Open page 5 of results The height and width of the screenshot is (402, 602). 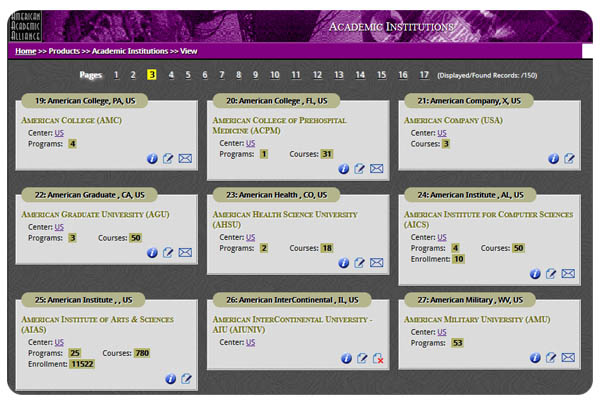point(188,74)
